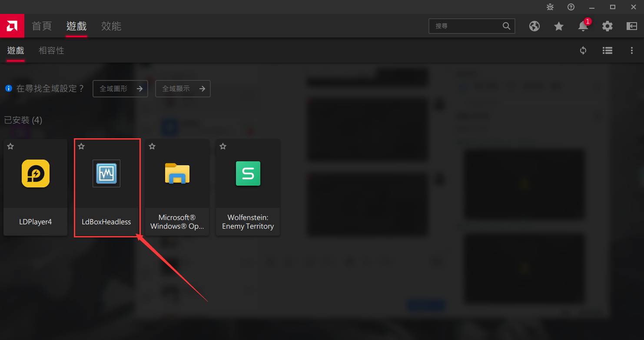
Task: Select the 遊戲 sub-tab
Action: 16,50
